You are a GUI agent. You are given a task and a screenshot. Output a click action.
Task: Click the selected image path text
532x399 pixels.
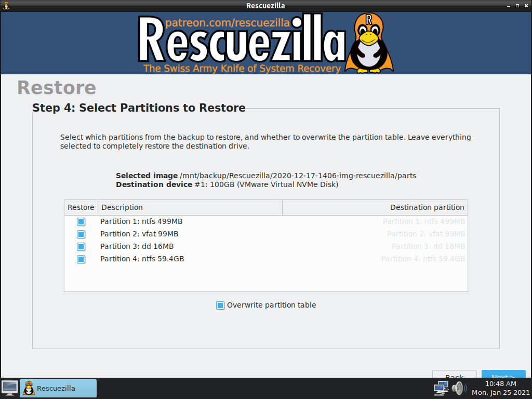point(298,176)
